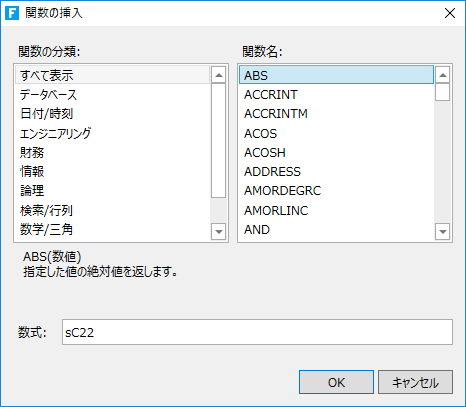Choose 数学/三角 category
This screenshot has height=407, width=466.
click(112, 230)
